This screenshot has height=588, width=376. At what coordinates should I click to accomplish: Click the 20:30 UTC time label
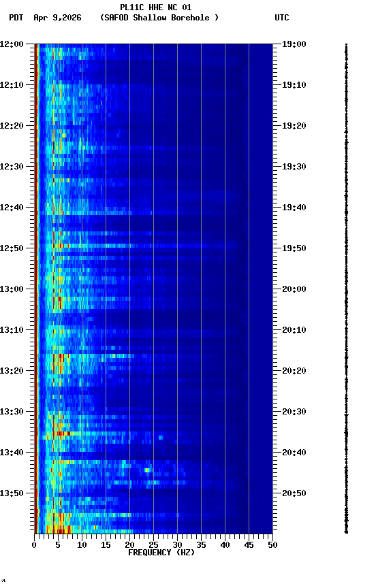pos(294,412)
